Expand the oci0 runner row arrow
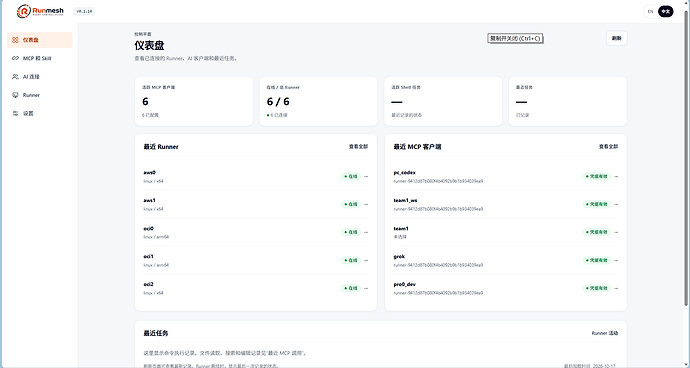The width and height of the screenshot is (690, 368). pos(366,232)
